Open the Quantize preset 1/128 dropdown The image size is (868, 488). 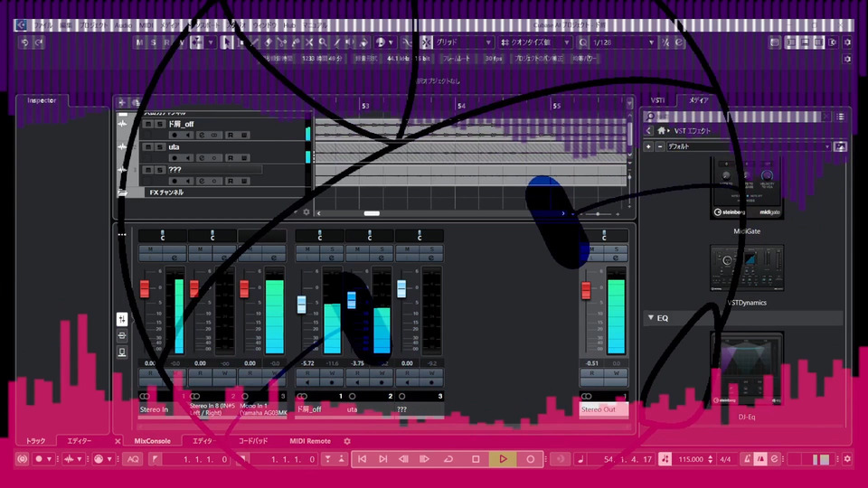(623, 42)
